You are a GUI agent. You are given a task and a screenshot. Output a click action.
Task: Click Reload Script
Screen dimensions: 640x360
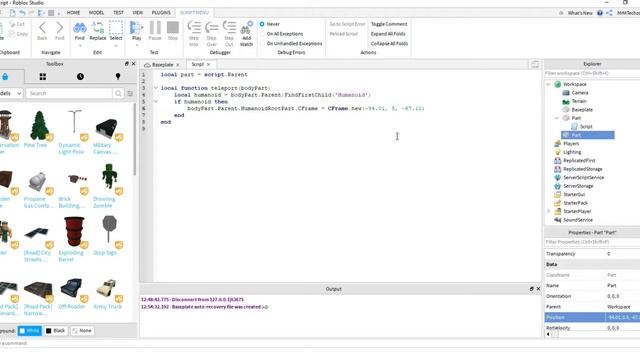(x=344, y=34)
